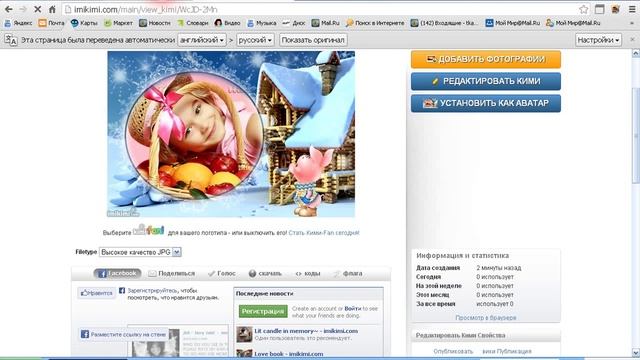Open the Диск bookmark
Viewport: 640px width, 360px height.
coord(294,23)
